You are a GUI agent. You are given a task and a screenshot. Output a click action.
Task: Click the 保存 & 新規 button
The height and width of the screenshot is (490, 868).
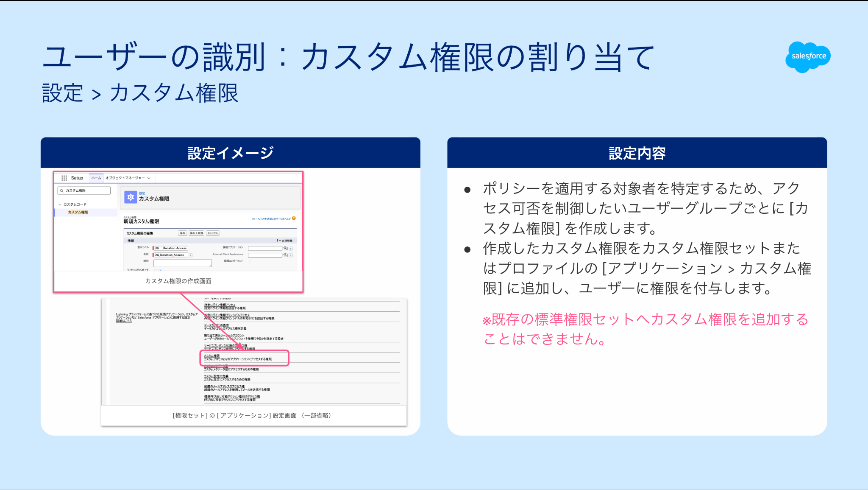197,233
